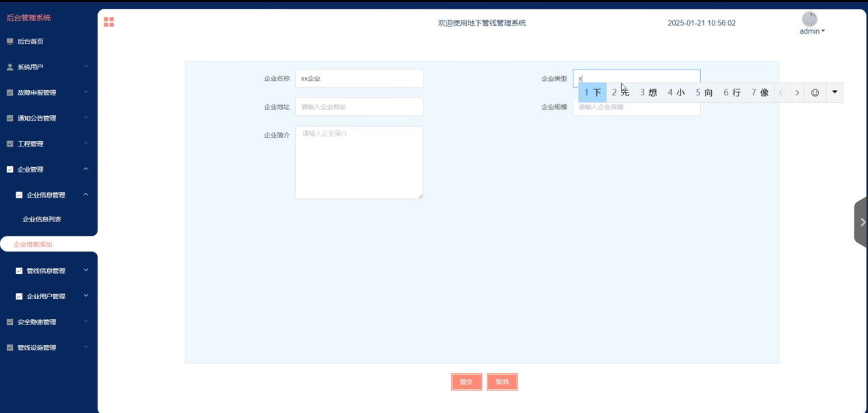Focus the 企业规模 input field
Screen dimensions: 868x413
(x=637, y=107)
